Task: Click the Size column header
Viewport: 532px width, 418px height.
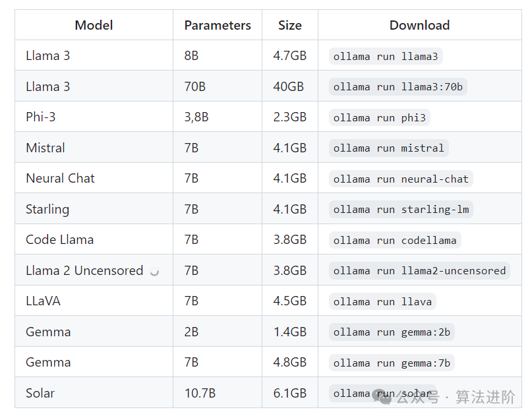Action: [x=290, y=25]
